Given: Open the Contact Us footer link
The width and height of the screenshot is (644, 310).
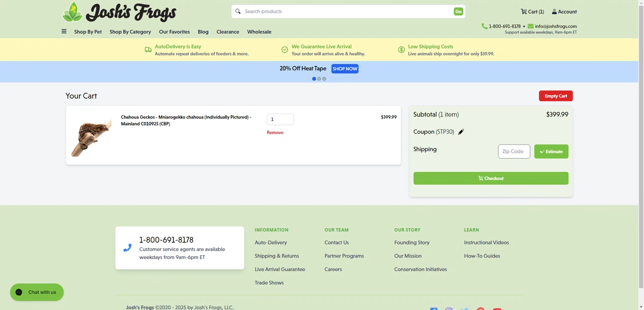Looking at the screenshot, I should (x=337, y=243).
